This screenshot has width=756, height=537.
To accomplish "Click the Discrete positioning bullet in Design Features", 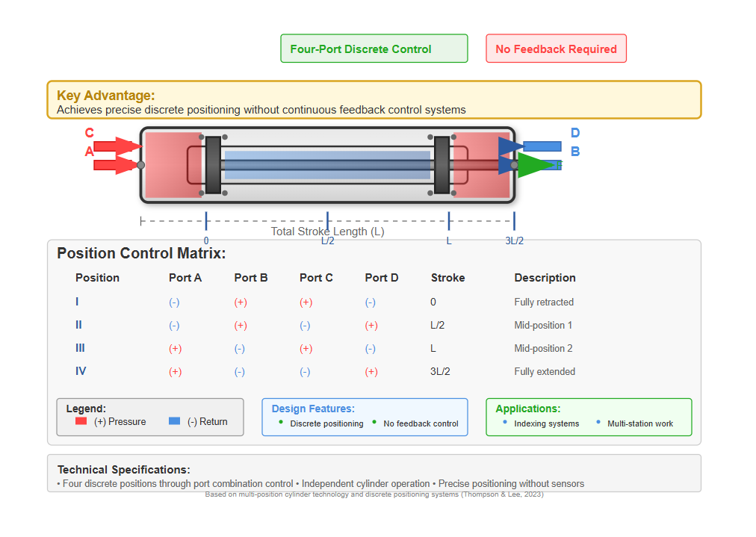I will tap(326, 423).
